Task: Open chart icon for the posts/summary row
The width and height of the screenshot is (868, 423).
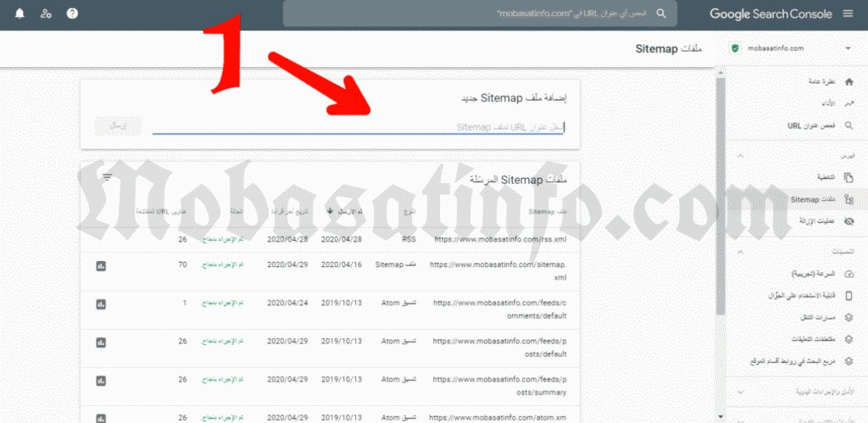Action: 101,381
